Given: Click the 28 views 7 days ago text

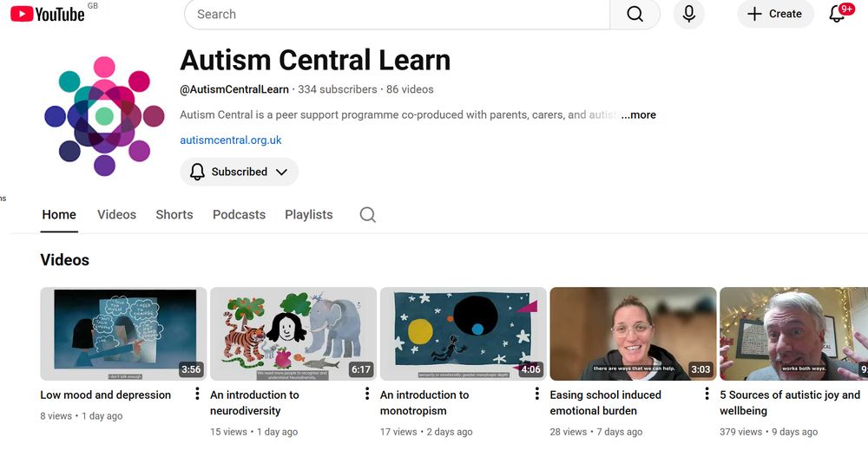Looking at the screenshot, I should (x=596, y=432).
